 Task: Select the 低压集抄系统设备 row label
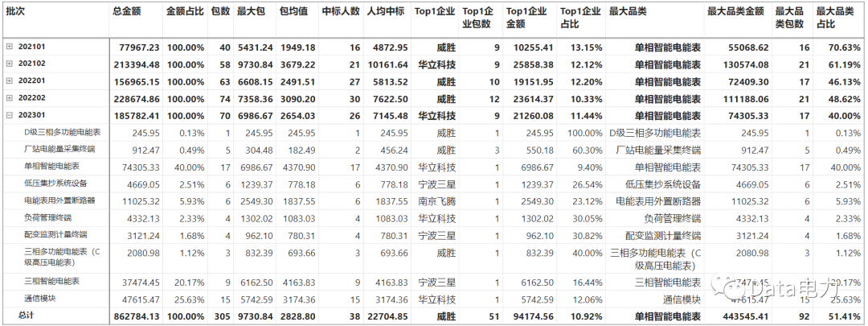(x=55, y=183)
